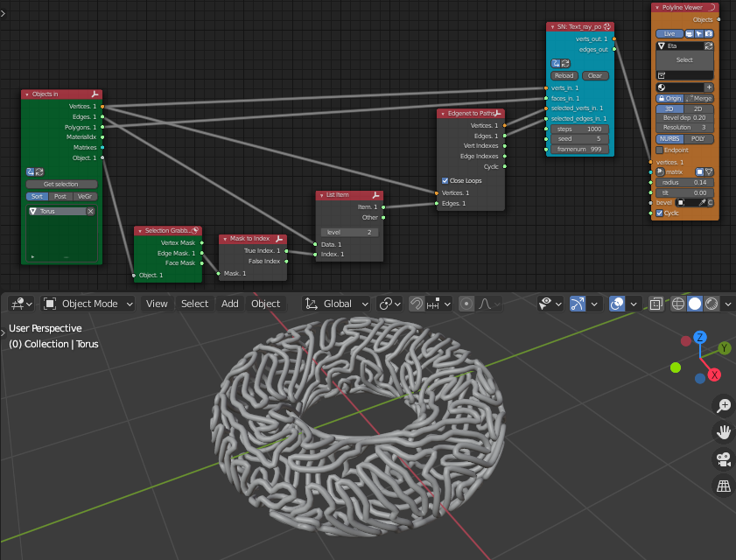Click the viewport camera view icon
The image size is (736, 560).
point(723,459)
